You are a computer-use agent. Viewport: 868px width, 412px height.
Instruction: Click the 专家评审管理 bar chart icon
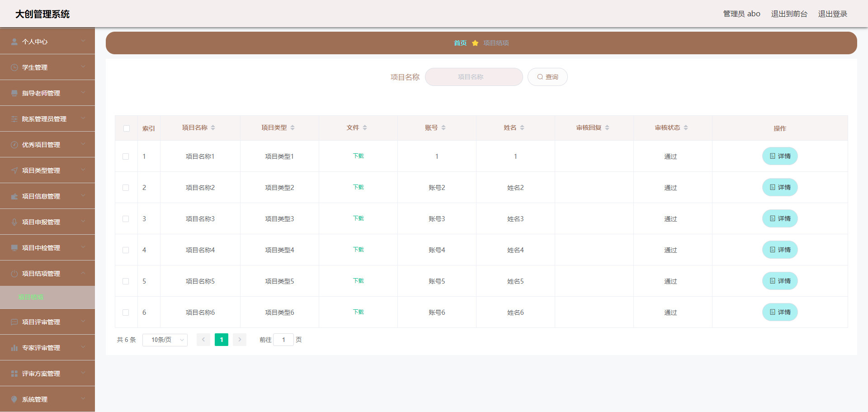14,348
